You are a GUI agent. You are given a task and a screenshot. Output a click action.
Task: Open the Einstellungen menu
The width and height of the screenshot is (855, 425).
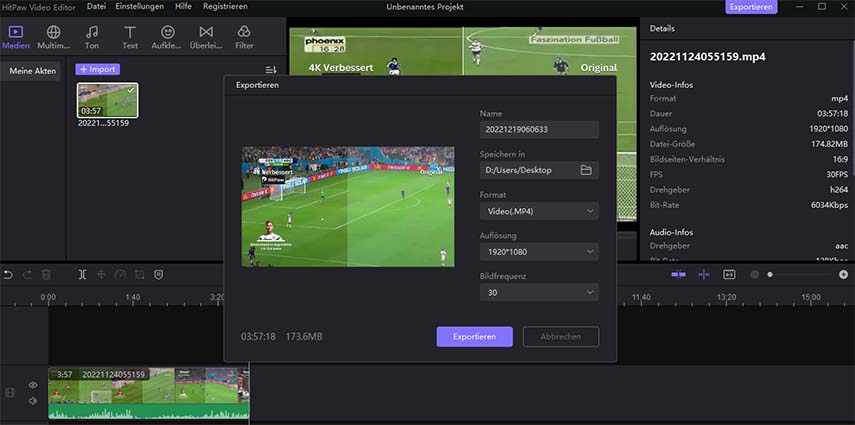(x=140, y=7)
